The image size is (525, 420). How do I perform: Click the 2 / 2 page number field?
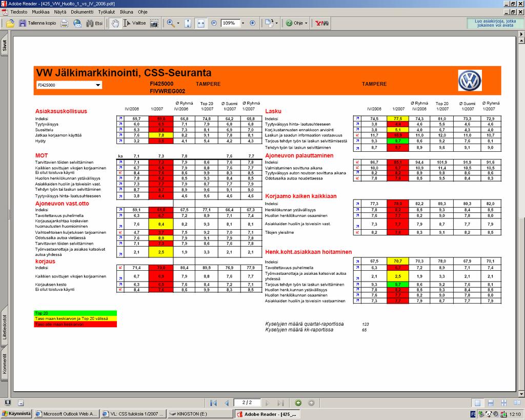247,403
